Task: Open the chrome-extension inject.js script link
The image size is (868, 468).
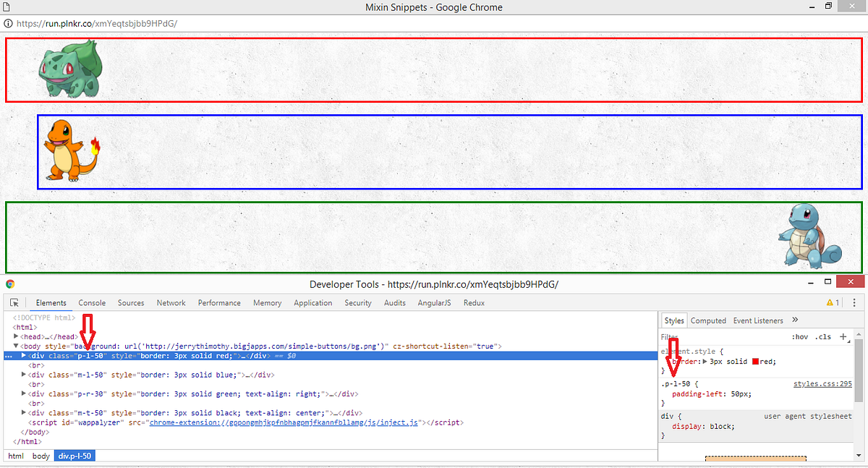Action: (284, 422)
